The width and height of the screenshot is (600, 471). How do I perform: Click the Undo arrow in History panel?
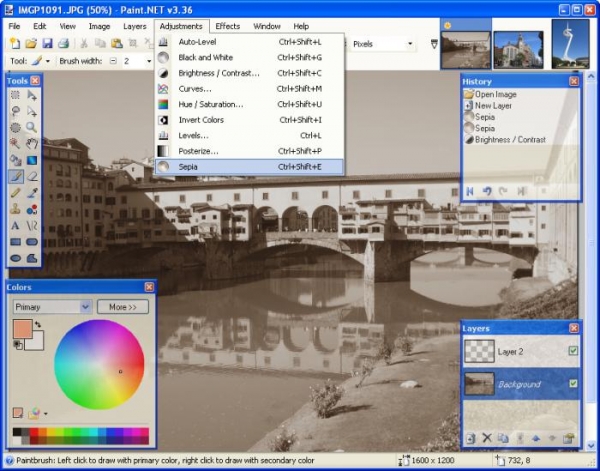[487, 191]
